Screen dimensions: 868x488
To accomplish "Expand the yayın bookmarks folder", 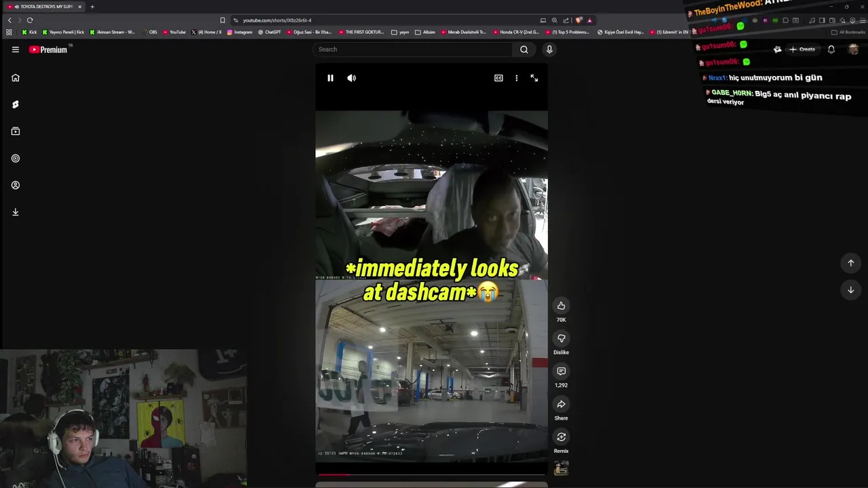I will (x=400, y=32).
